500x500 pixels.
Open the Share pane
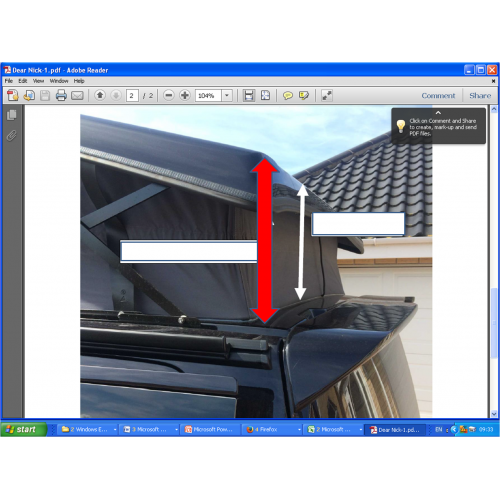pos(480,96)
